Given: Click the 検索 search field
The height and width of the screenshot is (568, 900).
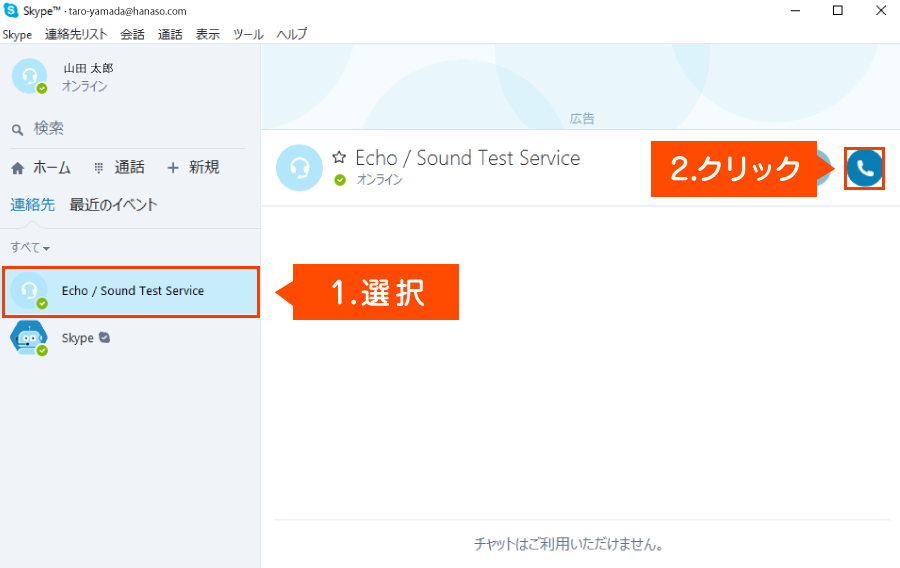Looking at the screenshot, I should (x=129, y=129).
